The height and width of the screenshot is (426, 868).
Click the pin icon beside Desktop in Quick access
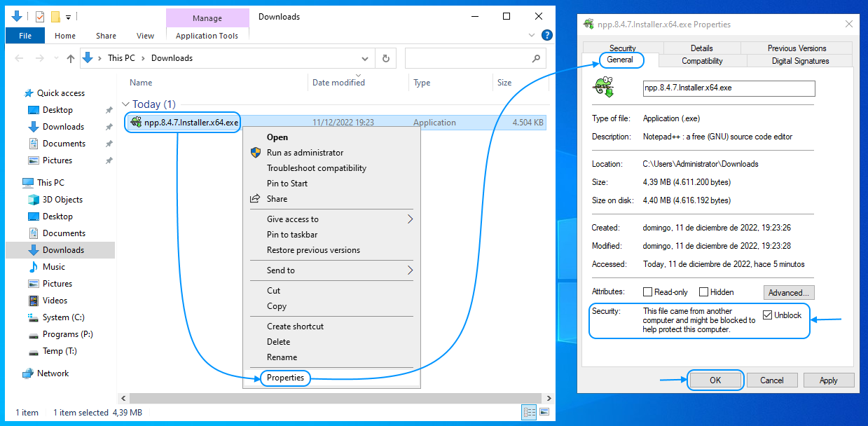(x=109, y=110)
